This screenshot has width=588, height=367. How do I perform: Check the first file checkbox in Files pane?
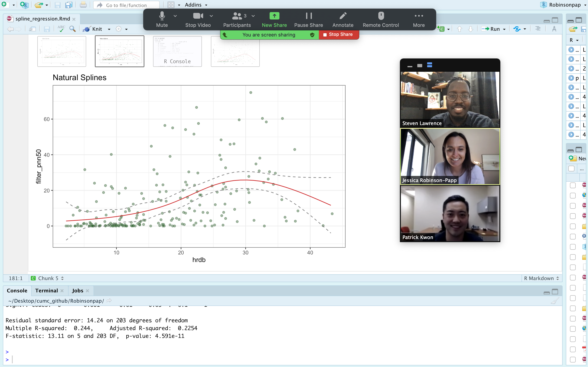(573, 185)
